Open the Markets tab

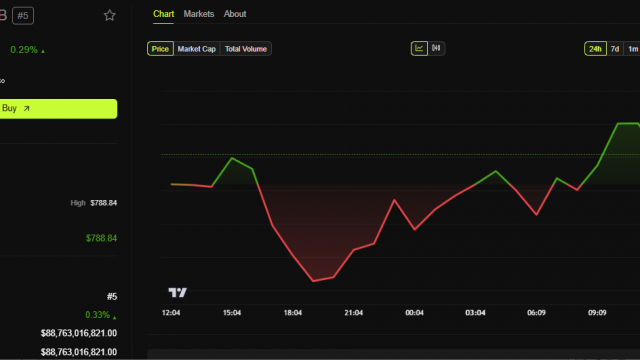pyautogui.click(x=199, y=14)
